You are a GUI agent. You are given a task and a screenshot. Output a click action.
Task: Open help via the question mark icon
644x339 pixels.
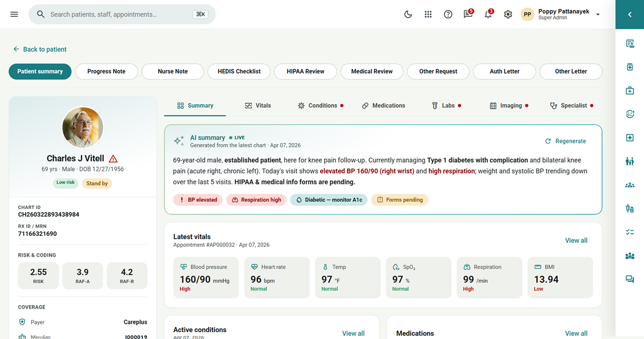pos(448,14)
